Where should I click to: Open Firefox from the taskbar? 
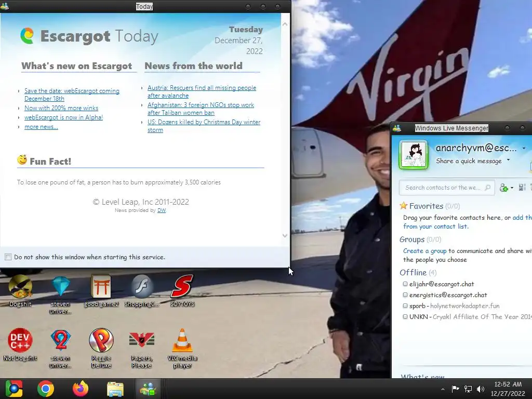[x=81, y=389]
